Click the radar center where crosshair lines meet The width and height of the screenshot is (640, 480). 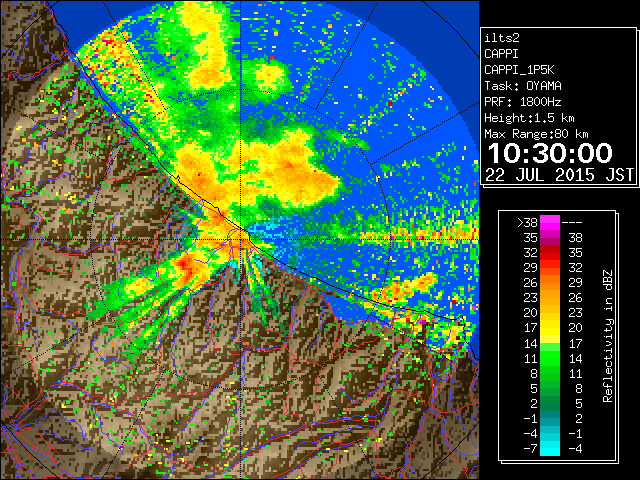coord(241,239)
